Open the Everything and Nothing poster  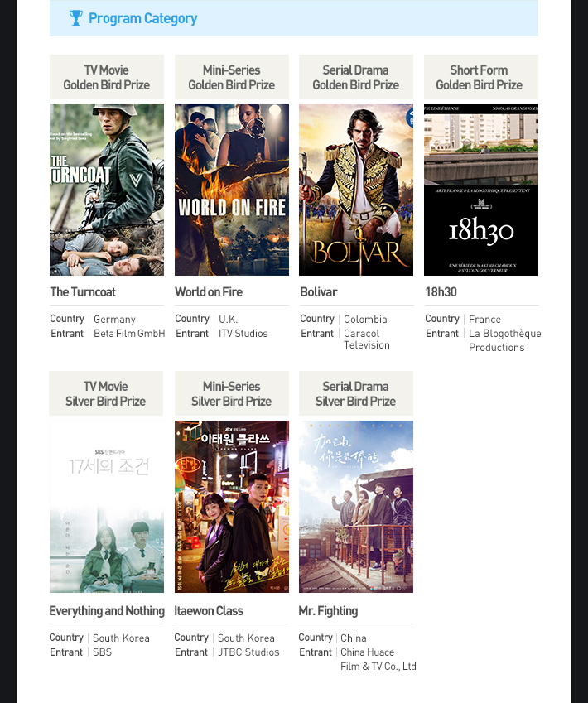pyautogui.click(x=107, y=507)
